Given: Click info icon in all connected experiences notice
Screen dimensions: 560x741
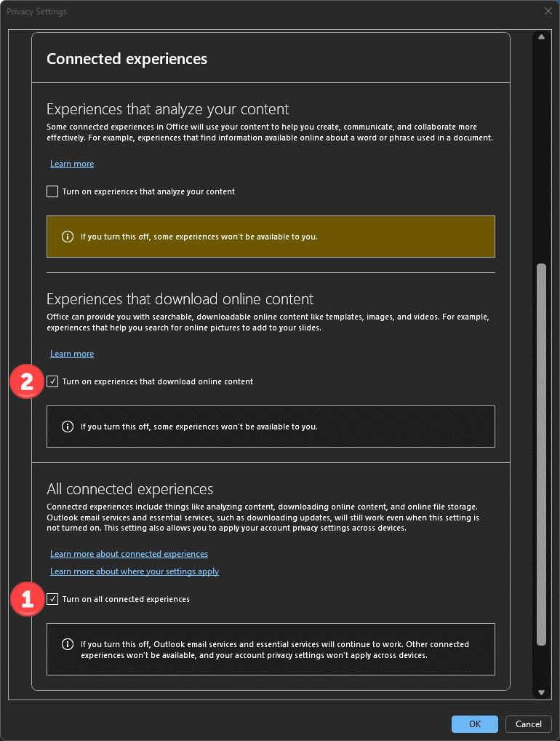Looking at the screenshot, I should point(68,644).
